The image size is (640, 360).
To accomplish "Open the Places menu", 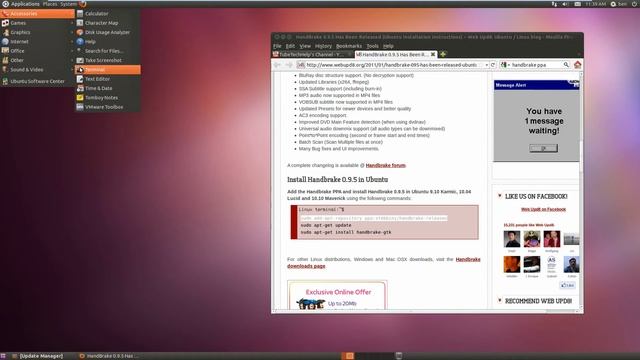I will pyautogui.click(x=50, y=4).
